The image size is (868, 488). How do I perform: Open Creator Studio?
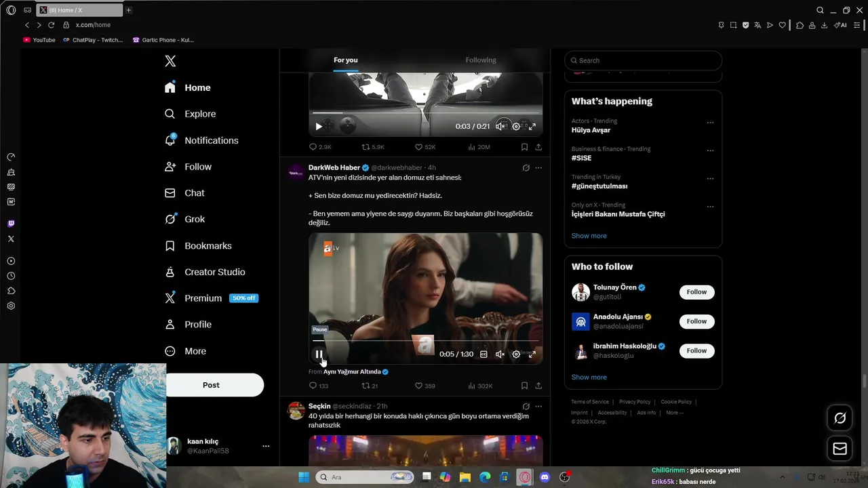click(x=205, y=272)
